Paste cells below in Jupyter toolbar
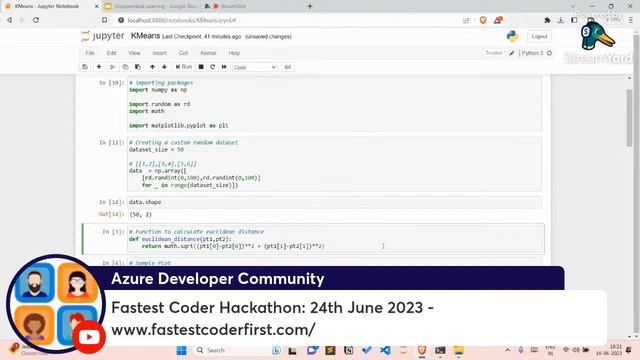The image size is (640, 360). coord(138,67)
